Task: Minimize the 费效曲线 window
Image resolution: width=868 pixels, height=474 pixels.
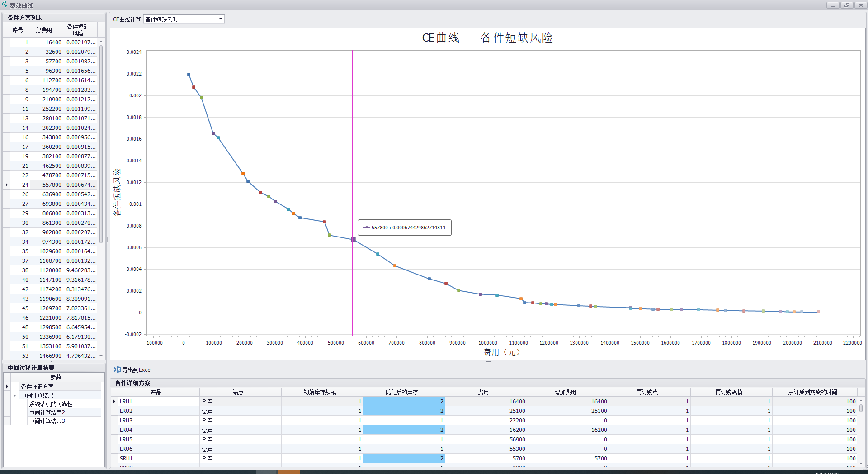Action: [833, 5]
